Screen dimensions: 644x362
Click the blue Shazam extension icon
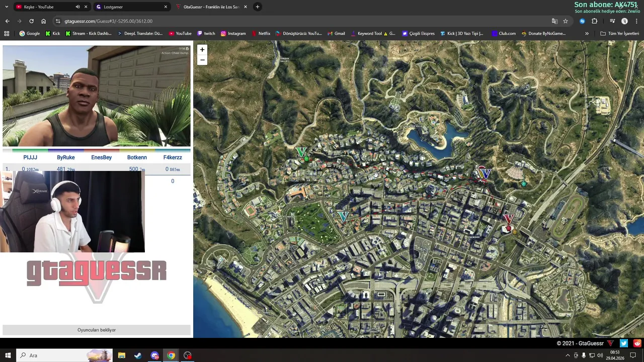(582, 21)
